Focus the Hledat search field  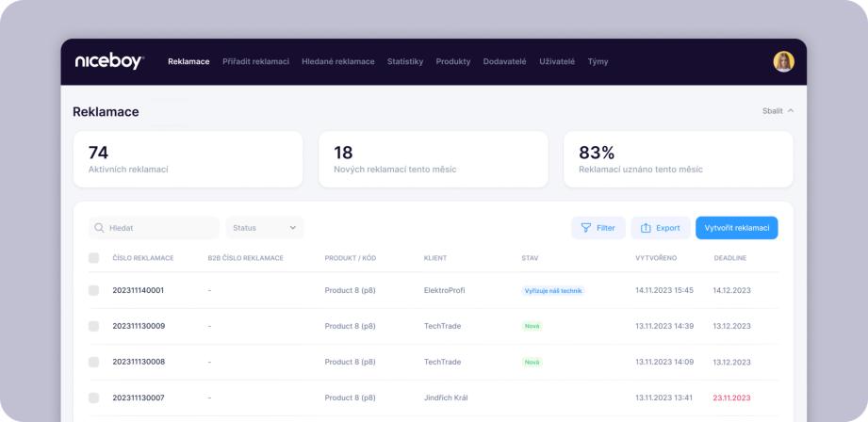point(155,228)
